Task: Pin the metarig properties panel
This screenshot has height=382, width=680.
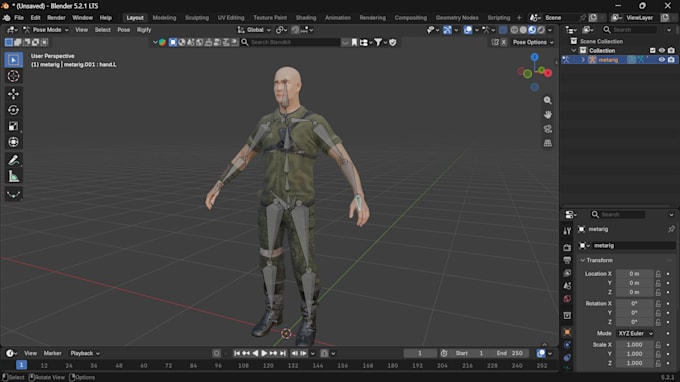Action: (x=671, y=229)
